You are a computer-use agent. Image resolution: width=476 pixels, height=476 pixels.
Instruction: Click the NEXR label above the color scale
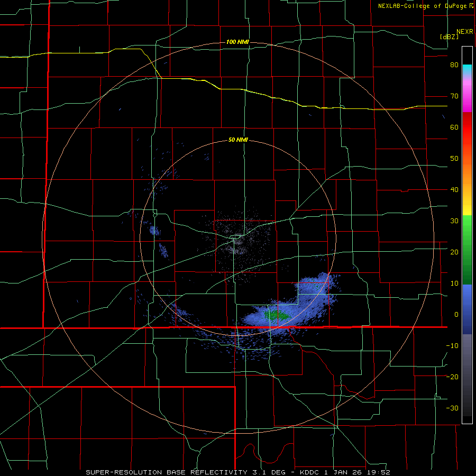coord(464,32)
